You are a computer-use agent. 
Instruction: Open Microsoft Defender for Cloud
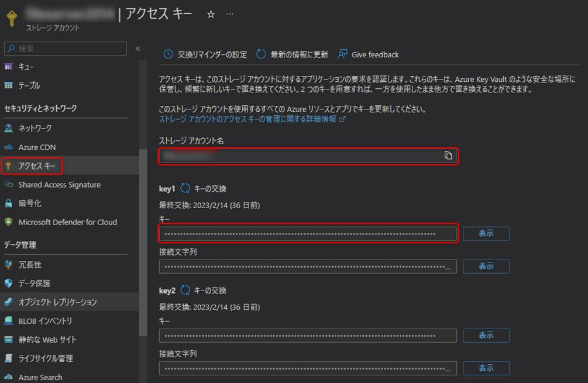click(x=67, y=222)
